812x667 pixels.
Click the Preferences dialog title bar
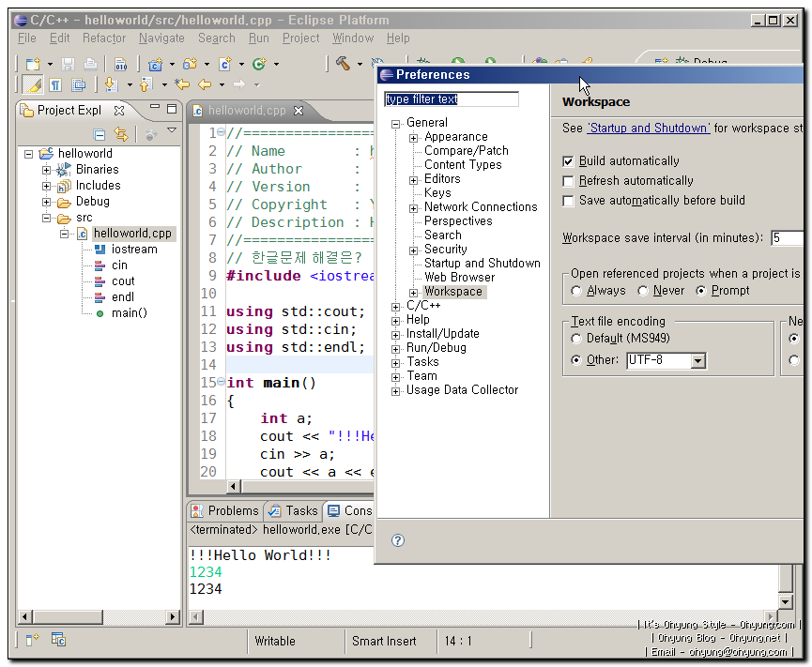click(590, 75)
